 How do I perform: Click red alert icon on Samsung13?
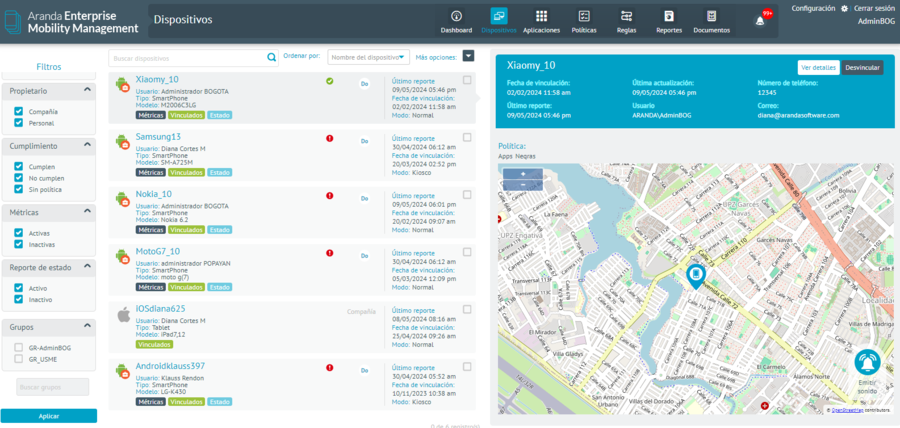329,138
